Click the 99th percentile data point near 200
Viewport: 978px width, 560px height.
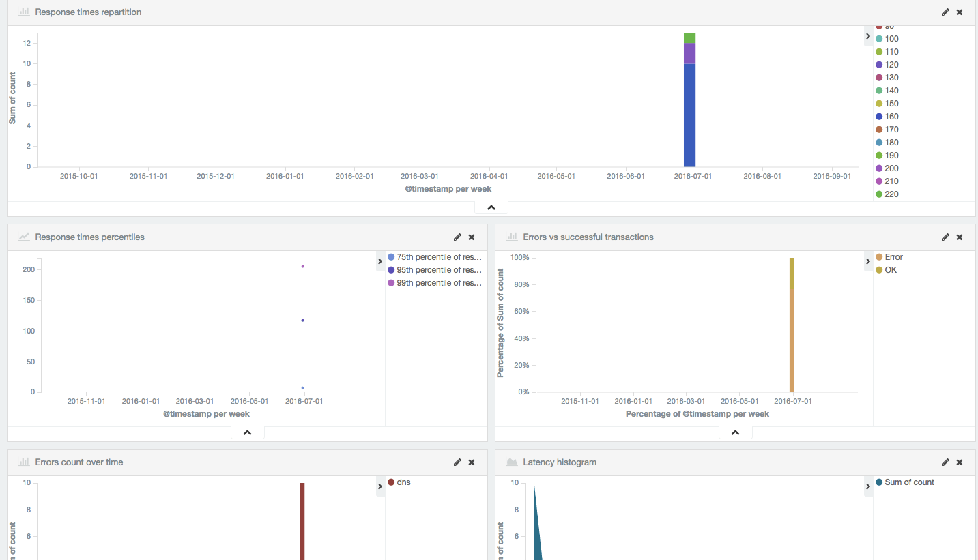302,266
